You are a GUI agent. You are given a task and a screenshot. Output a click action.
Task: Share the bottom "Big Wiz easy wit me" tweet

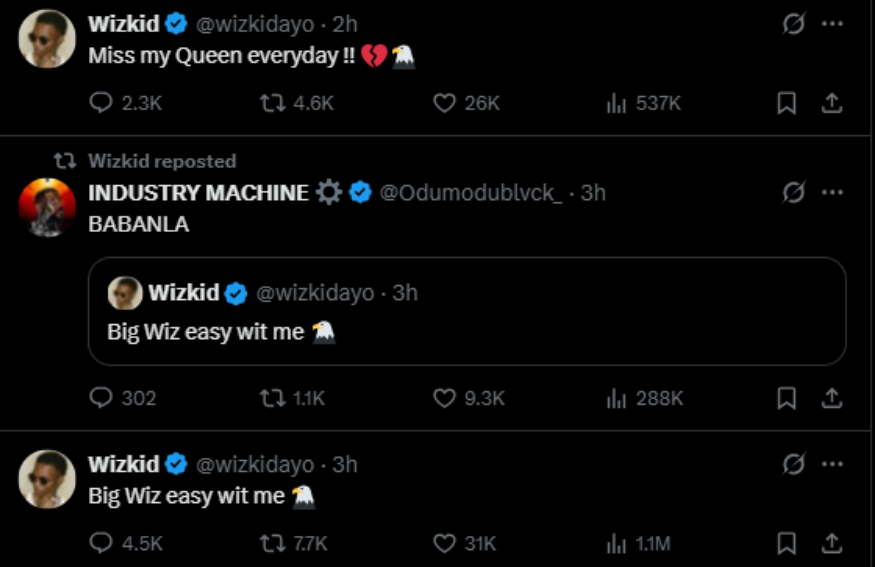pyautogui.click(x=831, y=543)
